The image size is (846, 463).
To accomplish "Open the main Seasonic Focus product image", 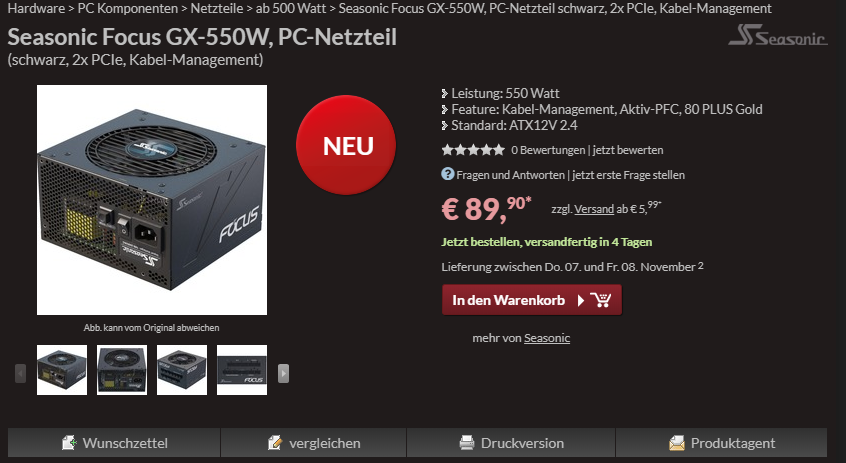I will pyautogui.click(x=152, y=200).
